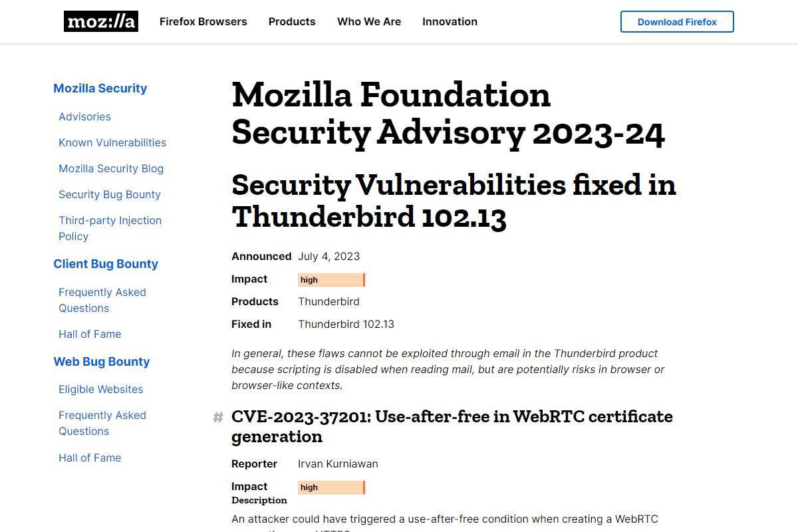
Task: Open the Advisories sidebar link
Action: click(84, 116)
